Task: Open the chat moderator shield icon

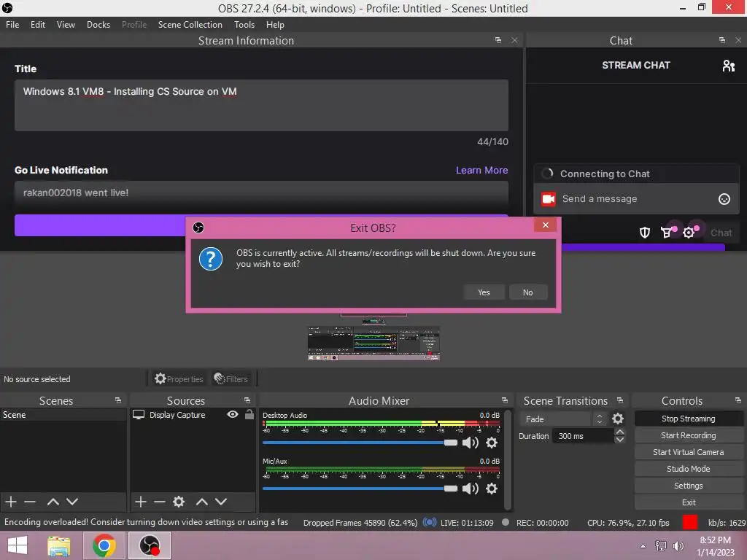Action: pyautogui.click(x=645, y=233)
